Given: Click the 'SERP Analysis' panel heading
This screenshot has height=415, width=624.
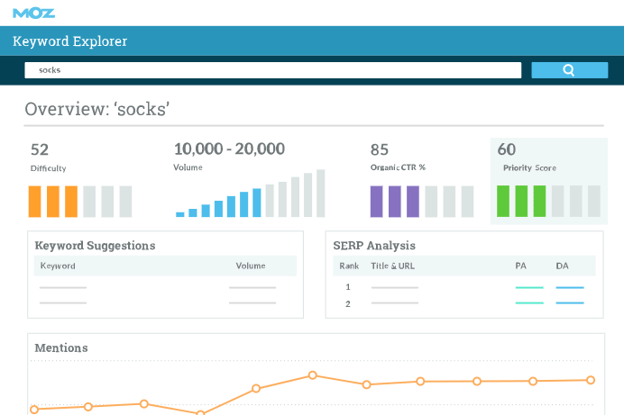Looking at the screenshot, I should (374, 245).
